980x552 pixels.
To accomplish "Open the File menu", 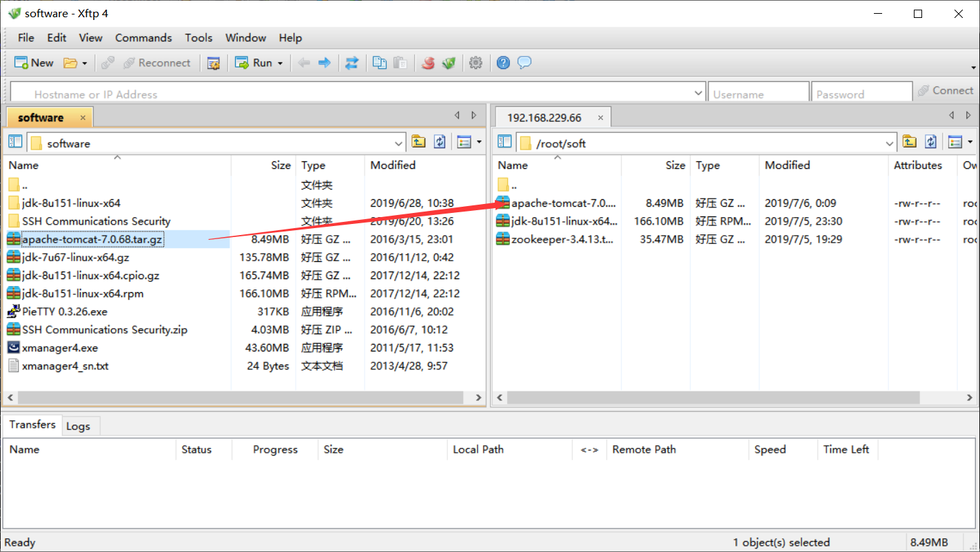I will click(26, 38).
